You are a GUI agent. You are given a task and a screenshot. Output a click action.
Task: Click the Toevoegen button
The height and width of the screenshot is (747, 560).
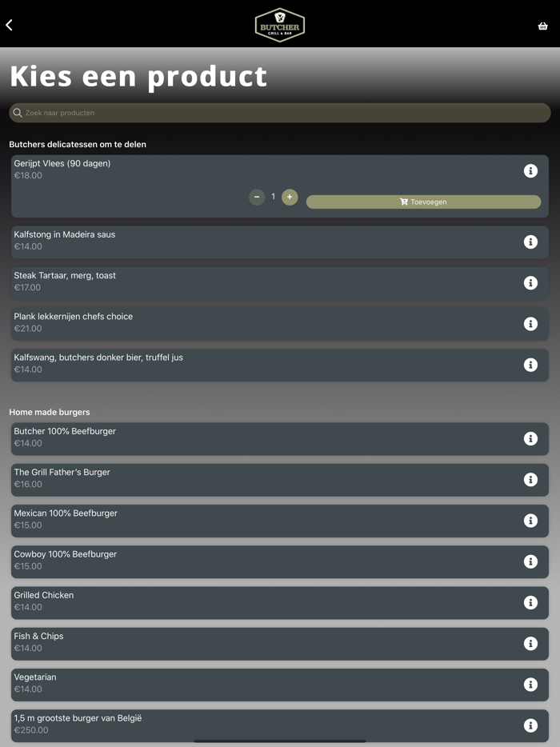pos(423,202)
